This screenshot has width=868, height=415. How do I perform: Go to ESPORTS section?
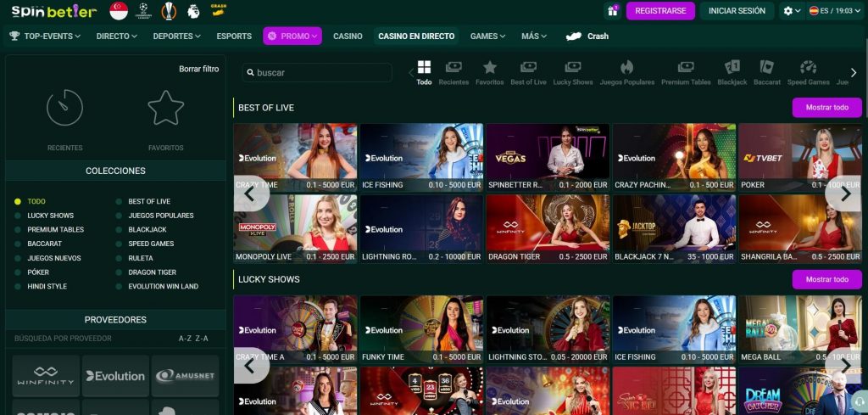(x=234, y=36)
